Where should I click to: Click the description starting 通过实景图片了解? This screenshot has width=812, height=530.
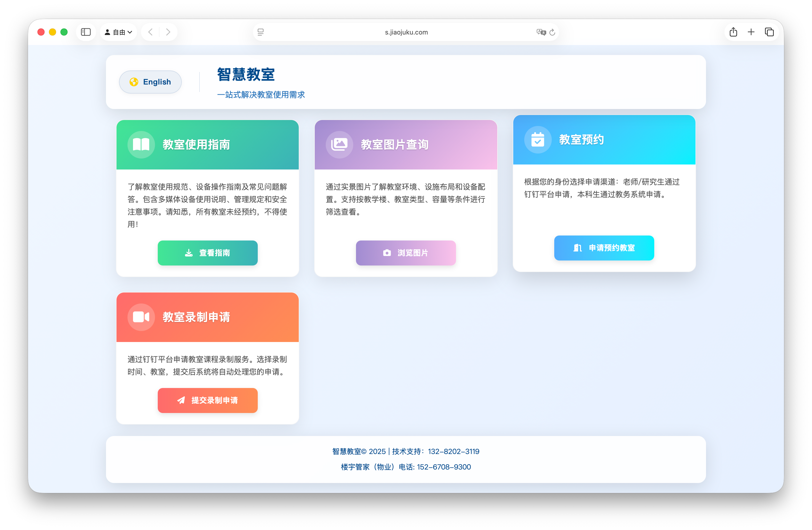[406, 199]
